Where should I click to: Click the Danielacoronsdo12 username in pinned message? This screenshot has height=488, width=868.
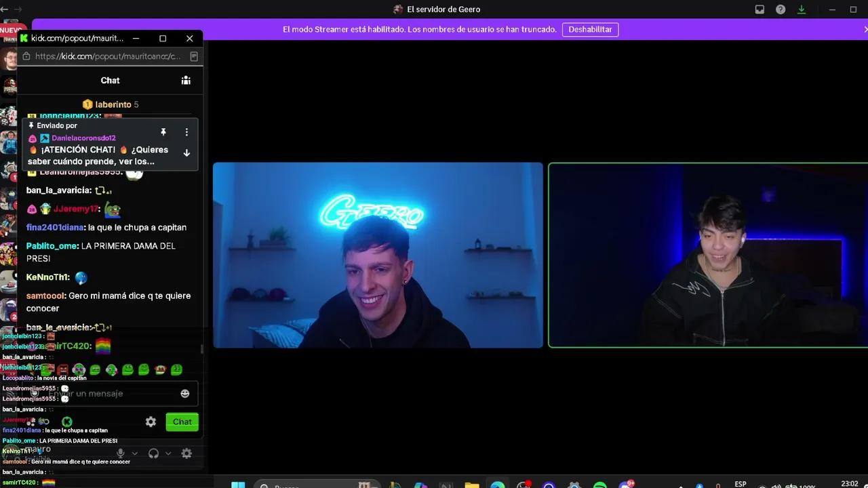[83, 138]
